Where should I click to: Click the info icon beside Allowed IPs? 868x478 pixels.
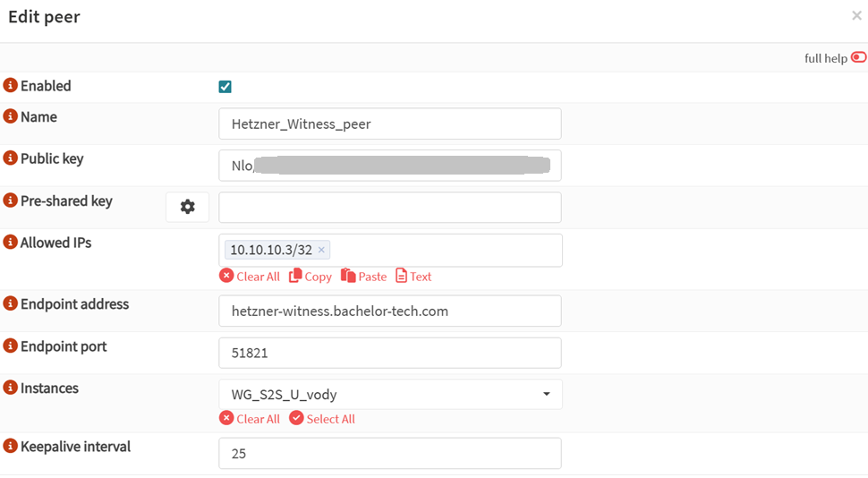coord(11,243)
